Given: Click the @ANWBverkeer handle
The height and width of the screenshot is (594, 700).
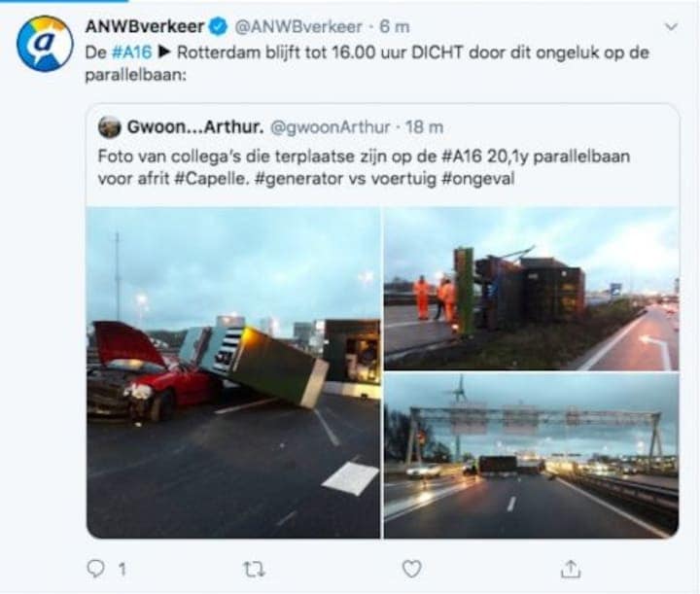Looking at the screenshot, I should point(298,27).
